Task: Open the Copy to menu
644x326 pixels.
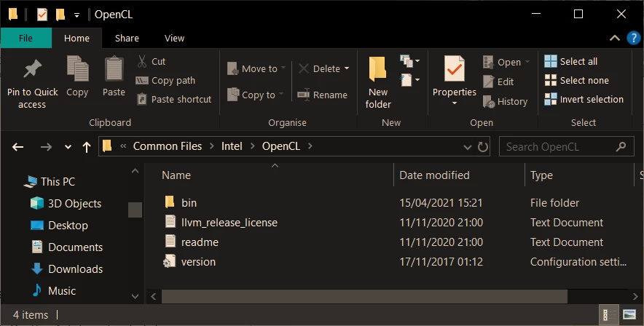Action: point(256,95)
